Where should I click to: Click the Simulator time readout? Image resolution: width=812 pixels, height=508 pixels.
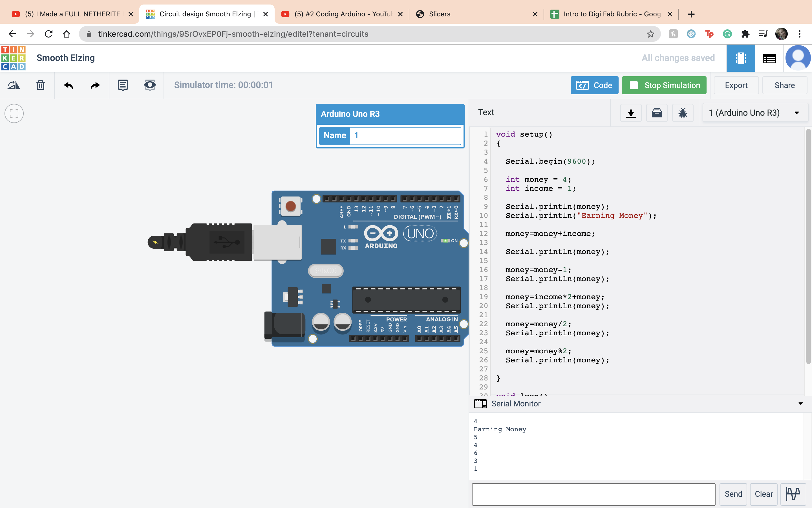pos(224,85)
